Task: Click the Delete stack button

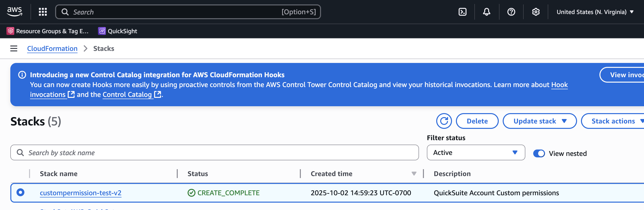Action: (x=477, y=121)
